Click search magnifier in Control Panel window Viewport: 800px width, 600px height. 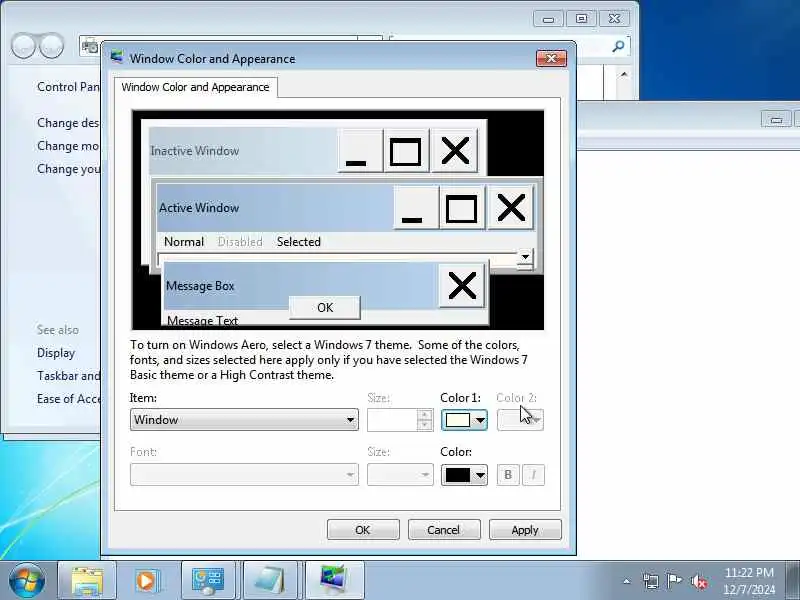(x=618, y=47)
